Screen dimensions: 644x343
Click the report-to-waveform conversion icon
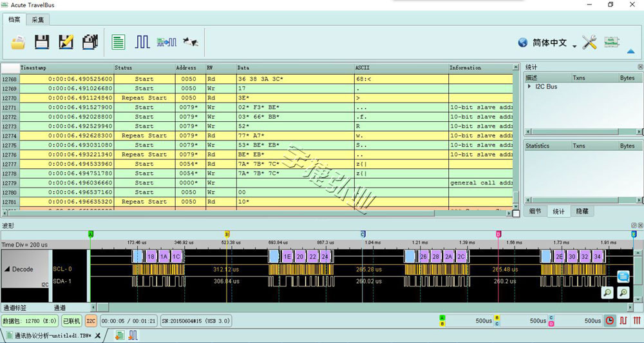[166, 42]
